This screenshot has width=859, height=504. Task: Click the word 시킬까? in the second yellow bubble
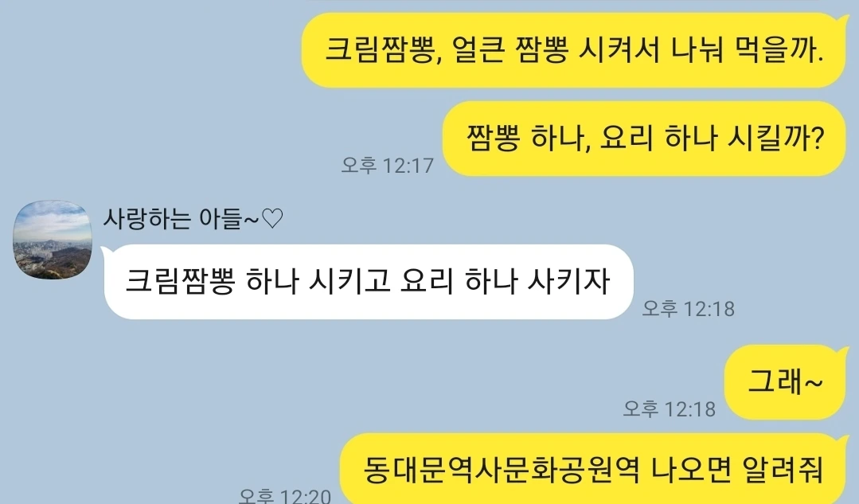click(x=775, y=138)
